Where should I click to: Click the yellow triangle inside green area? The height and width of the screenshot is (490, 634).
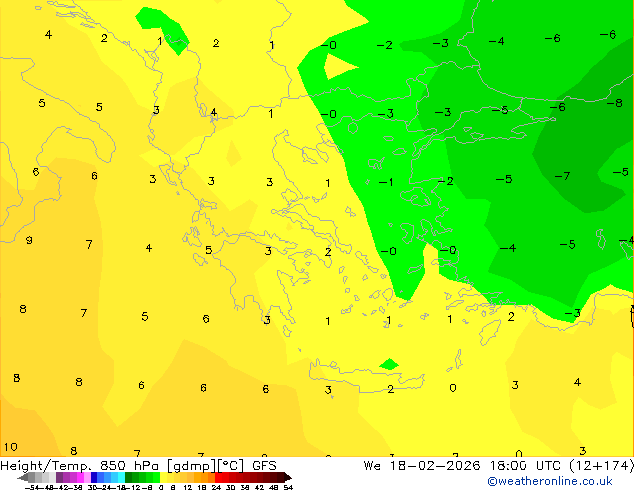coord(339,66)
